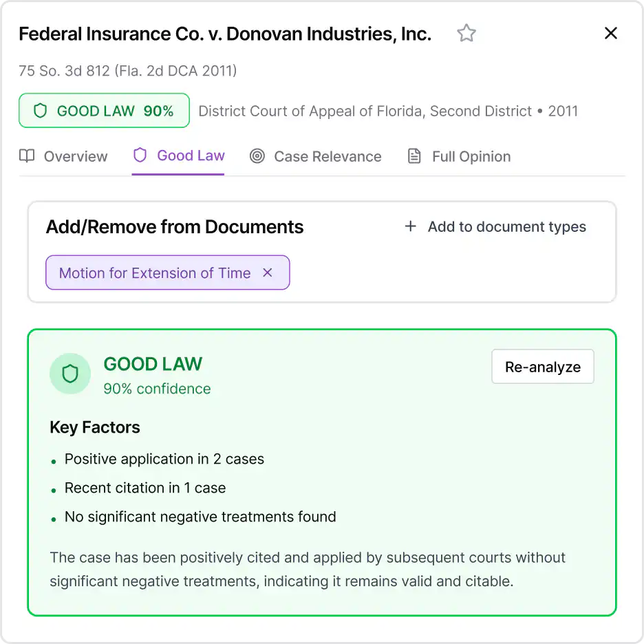
Task: Switch to the Overview tab
Action: 75,157
